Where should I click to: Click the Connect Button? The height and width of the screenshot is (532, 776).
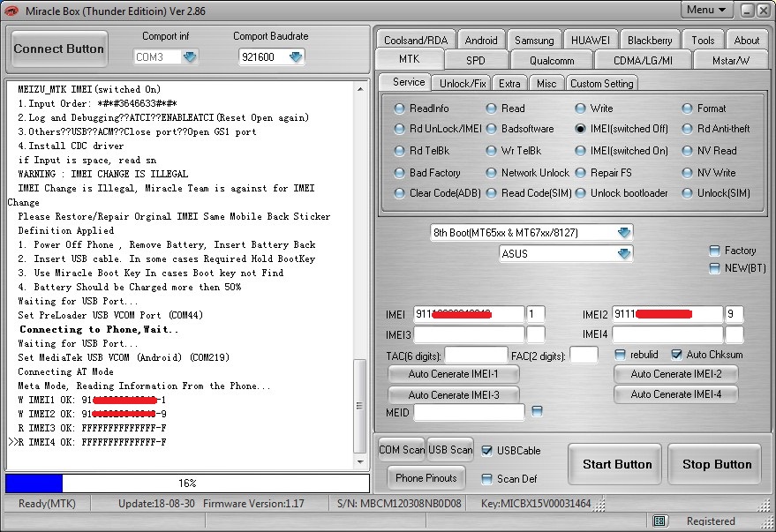click(x=59, y=49)
